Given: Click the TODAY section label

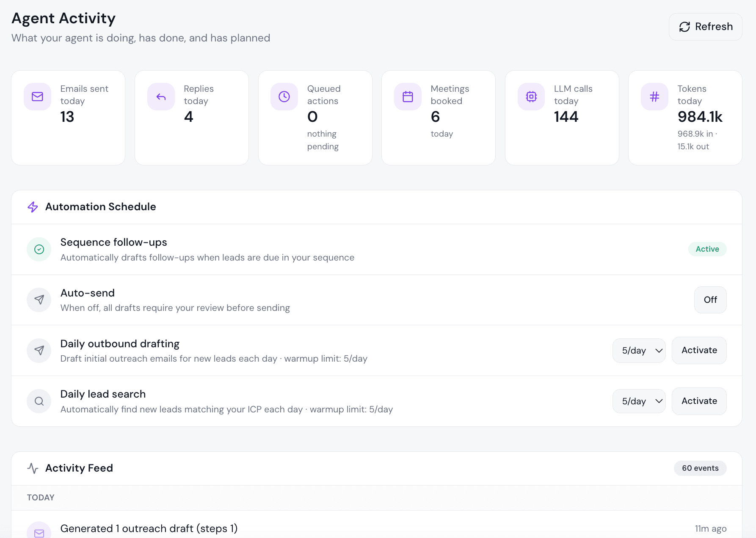Looking at the screenshot, I should pyautogui.click(x=41, y=497).
